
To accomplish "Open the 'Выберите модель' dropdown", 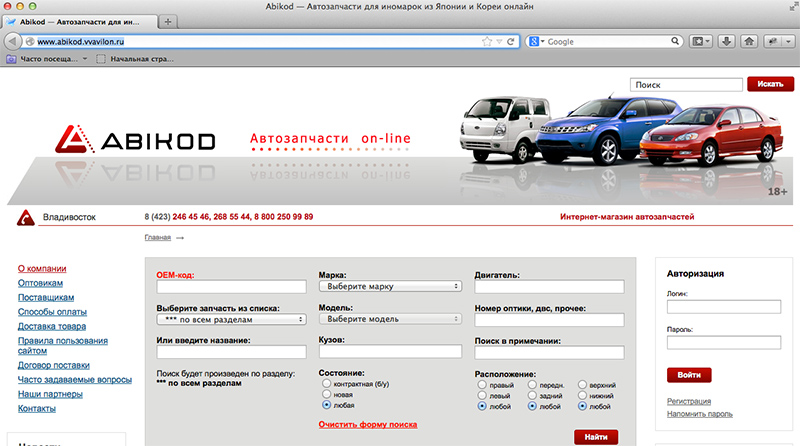I will (390, 320).
